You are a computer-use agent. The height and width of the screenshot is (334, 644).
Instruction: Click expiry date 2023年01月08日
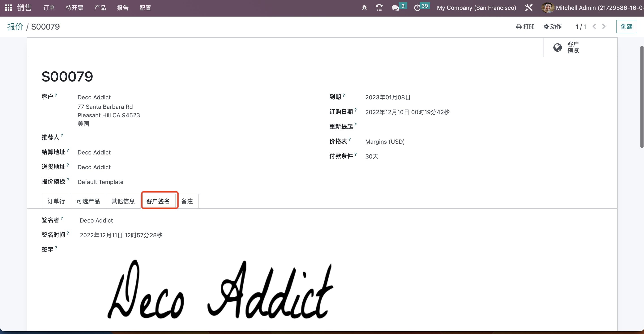(388, 97)
